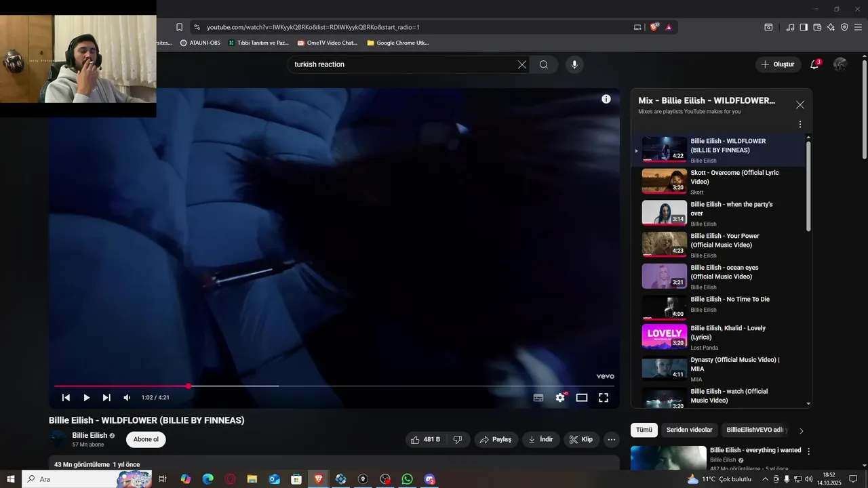Start voice search with microphone
Screen dimensions: 868x488
(574, 64)
